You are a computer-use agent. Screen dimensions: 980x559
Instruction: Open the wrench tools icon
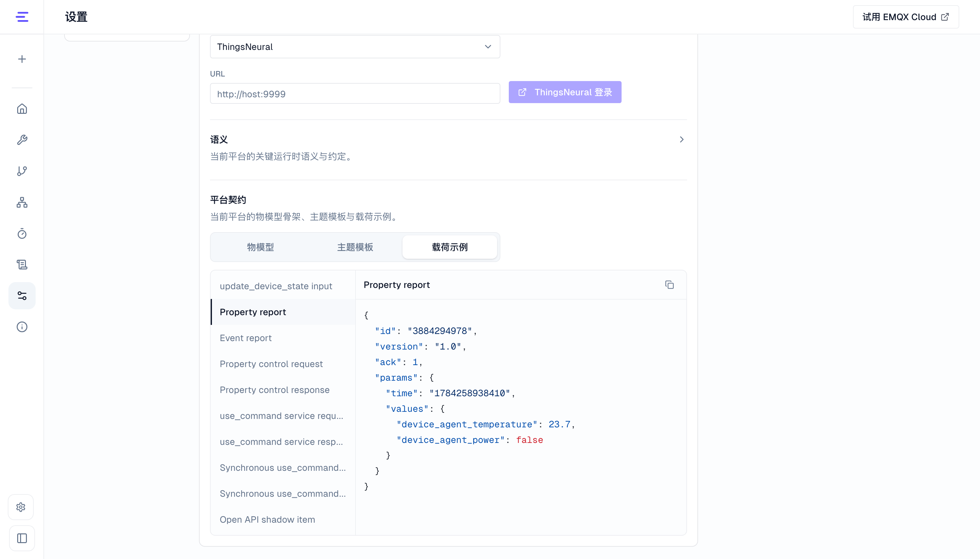(x=22, y=140)
